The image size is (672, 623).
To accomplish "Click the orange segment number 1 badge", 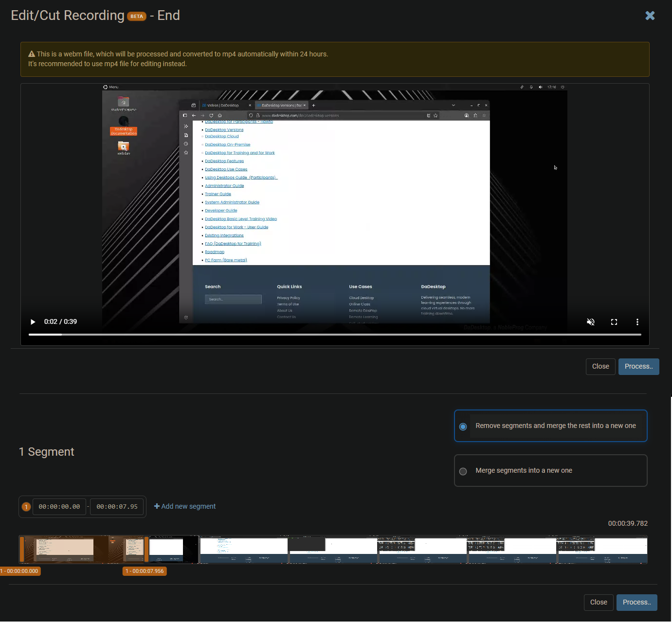I will click(x=26, y=507).
